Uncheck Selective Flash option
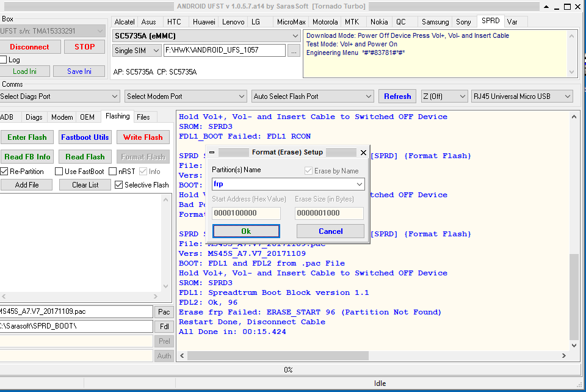This screenshot has width=586, height=392. (118, 185)
